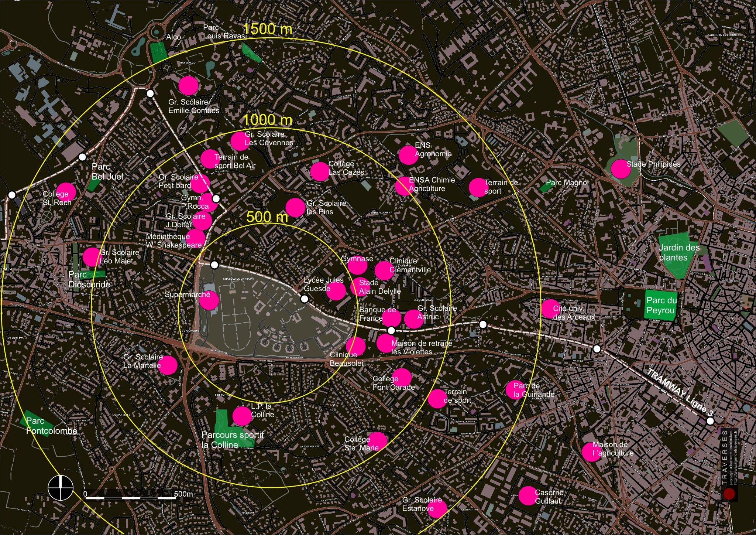Click the Gymnase pink marker
This screenshot has height=535, width=756.
tap(357, 265)
